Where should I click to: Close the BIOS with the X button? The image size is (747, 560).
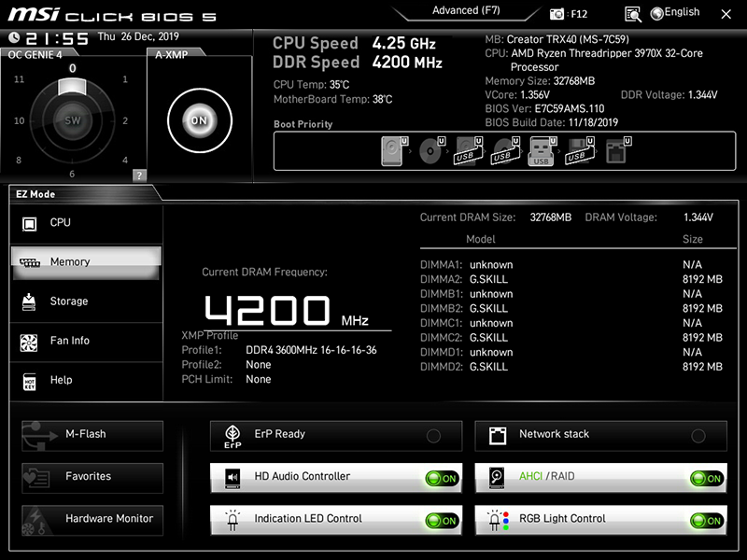pos(726,14)
